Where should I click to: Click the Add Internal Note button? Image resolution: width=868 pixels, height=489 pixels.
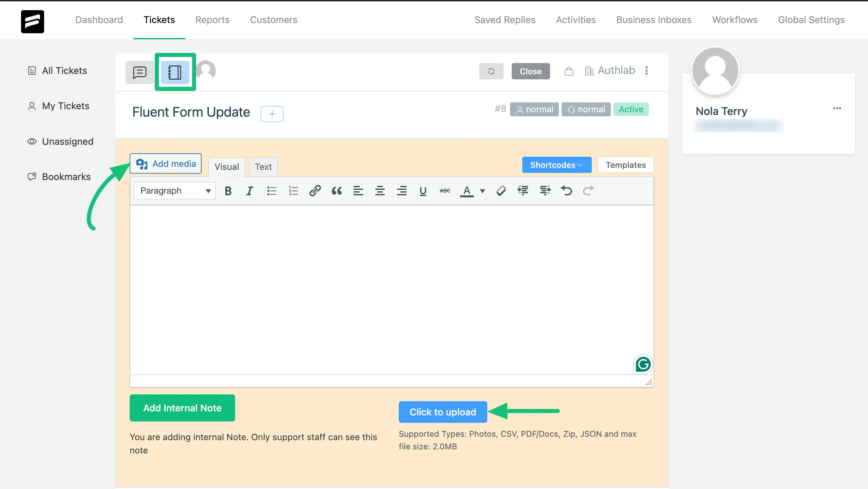click(183, 408)
